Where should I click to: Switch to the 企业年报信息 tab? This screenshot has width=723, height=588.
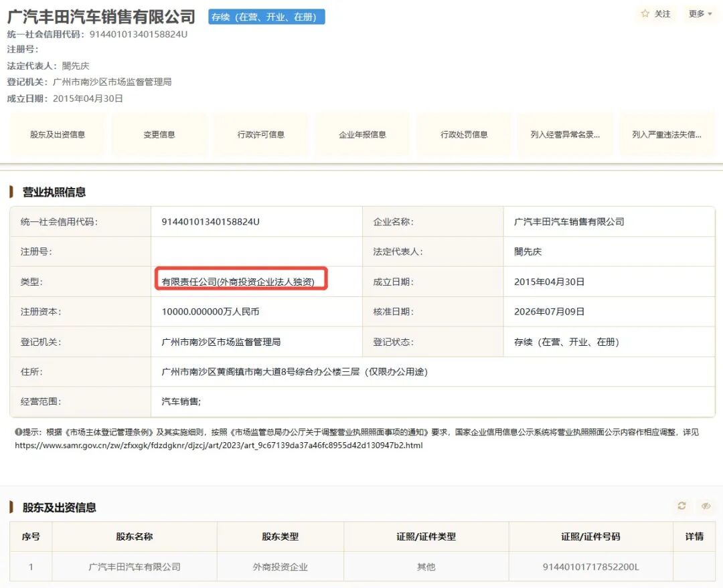362,134
